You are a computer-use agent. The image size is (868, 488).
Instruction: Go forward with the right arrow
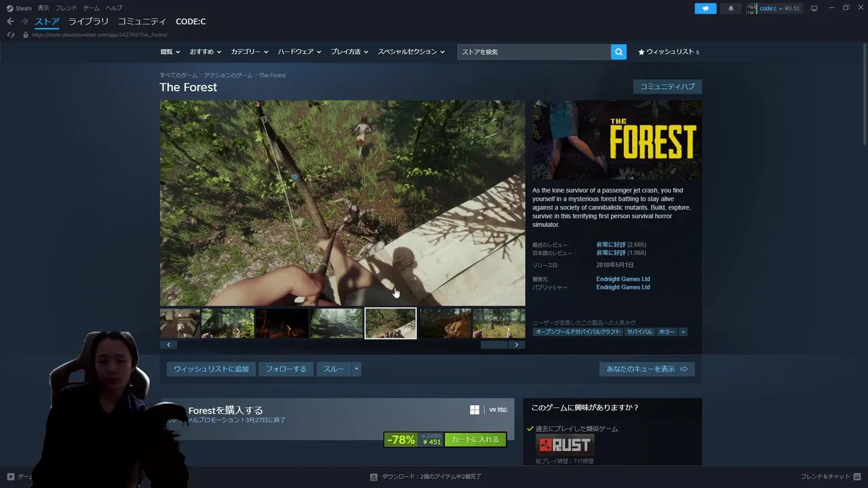click(x=24, y=22)
